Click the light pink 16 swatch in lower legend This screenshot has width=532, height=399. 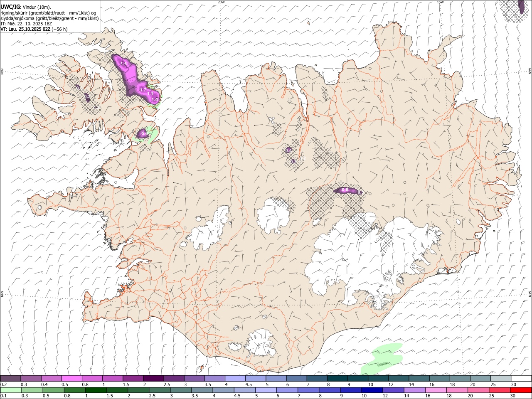click(x=436, y=390)
